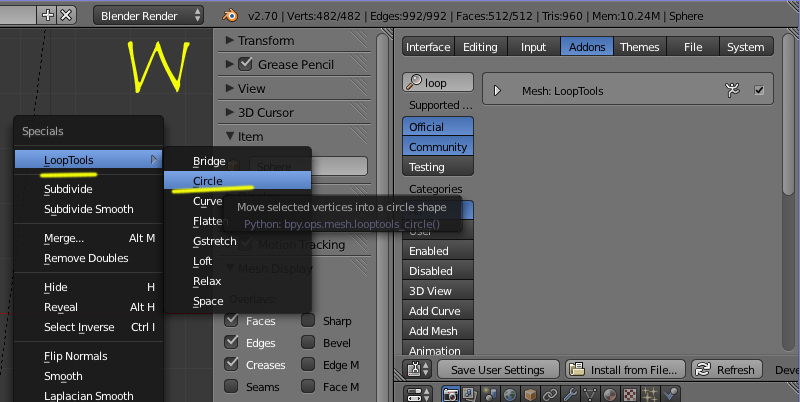
Task: Open the Particles properties tab (sparkles icon)
Action: 650,394
